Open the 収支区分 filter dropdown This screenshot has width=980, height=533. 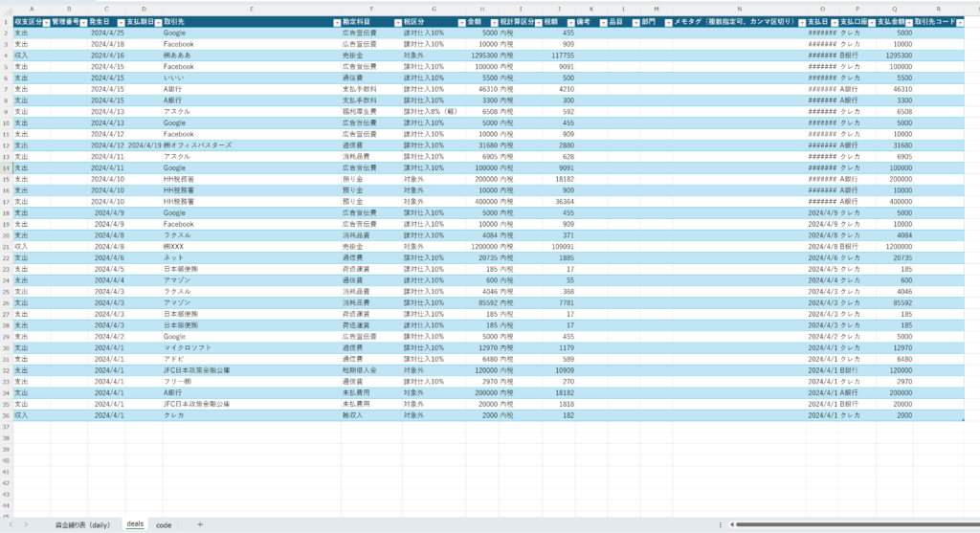pyautogui.click(x=46, y=23)
